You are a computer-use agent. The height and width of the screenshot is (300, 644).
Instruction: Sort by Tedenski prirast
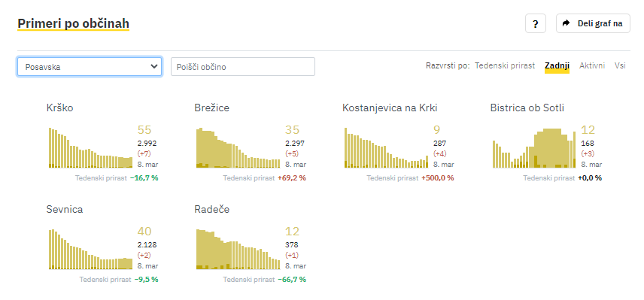click(x=505, y=65)
